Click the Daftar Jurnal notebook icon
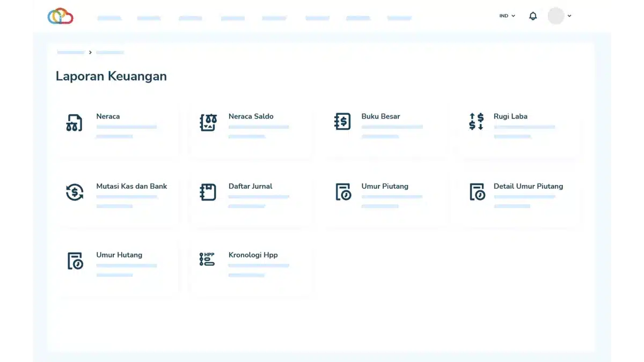Screen dimensions: 644x362 click(x=208, y=192)
